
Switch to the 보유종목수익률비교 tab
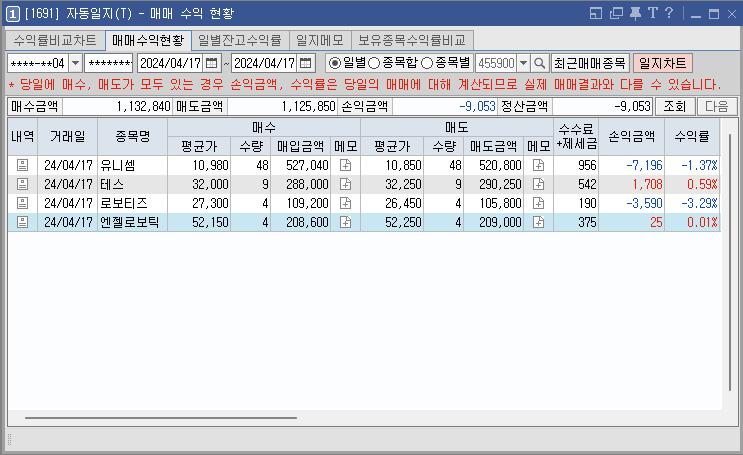pyautogui.click(x=412, y=41)
